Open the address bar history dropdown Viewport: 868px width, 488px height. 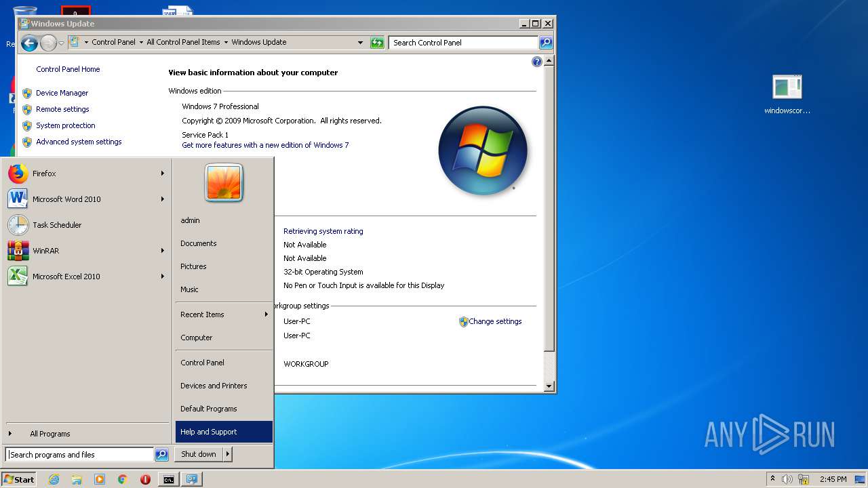(x=361, y=43)
